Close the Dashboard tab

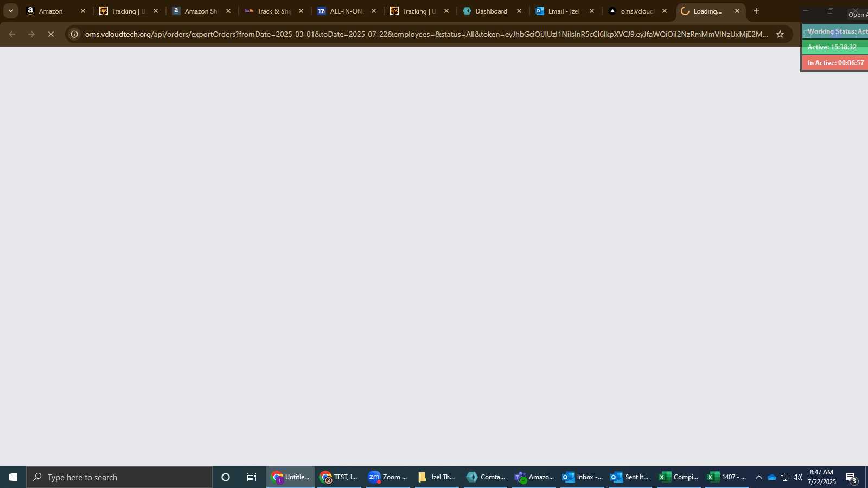[519, 11]
